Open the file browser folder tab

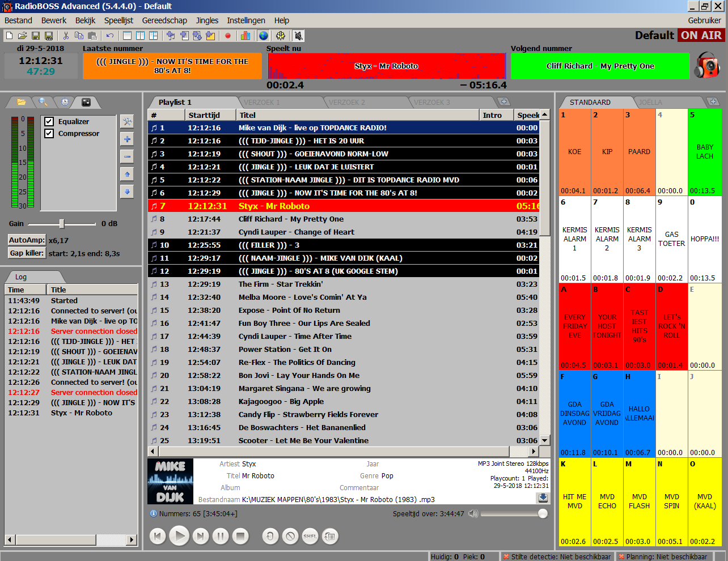(x=22, y=102)
